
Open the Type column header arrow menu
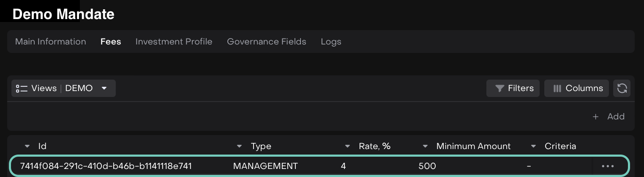tap(240, 147)
